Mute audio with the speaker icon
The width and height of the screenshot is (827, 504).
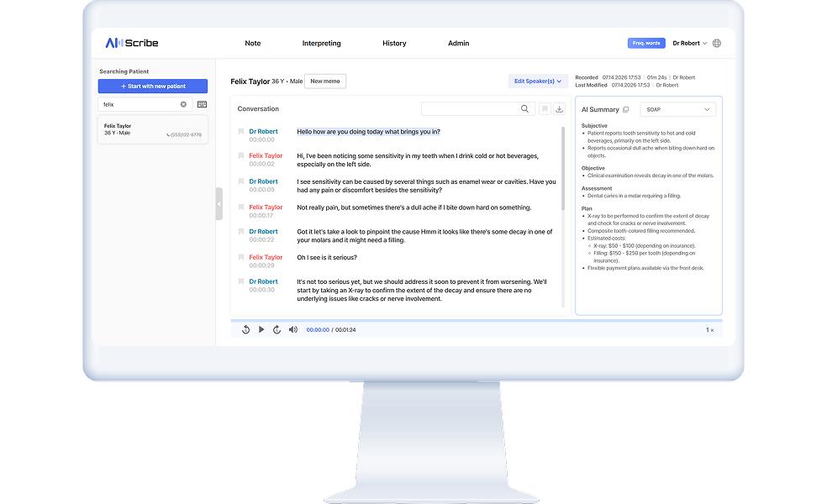(293, 329)
